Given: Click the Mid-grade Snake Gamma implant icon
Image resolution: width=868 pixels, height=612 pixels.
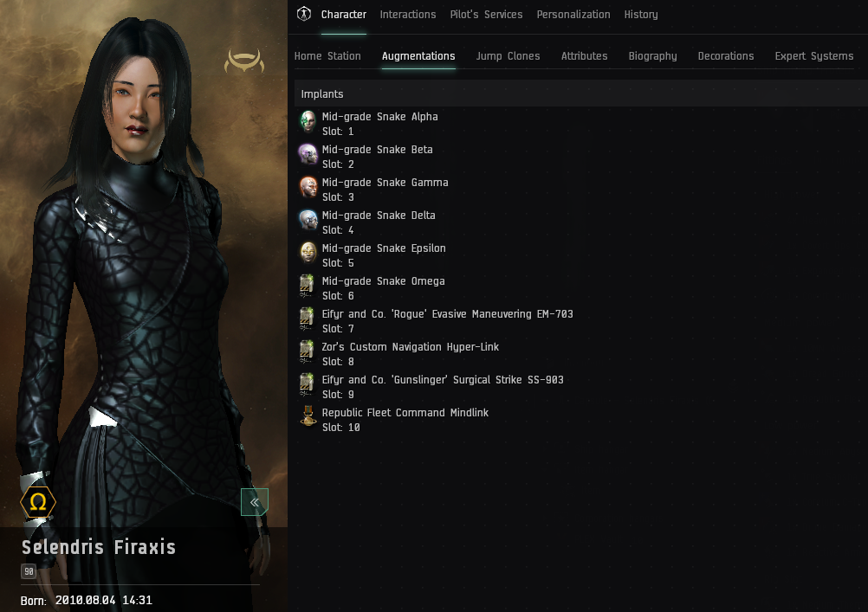Looking at the screenshot, I should 308,188.
